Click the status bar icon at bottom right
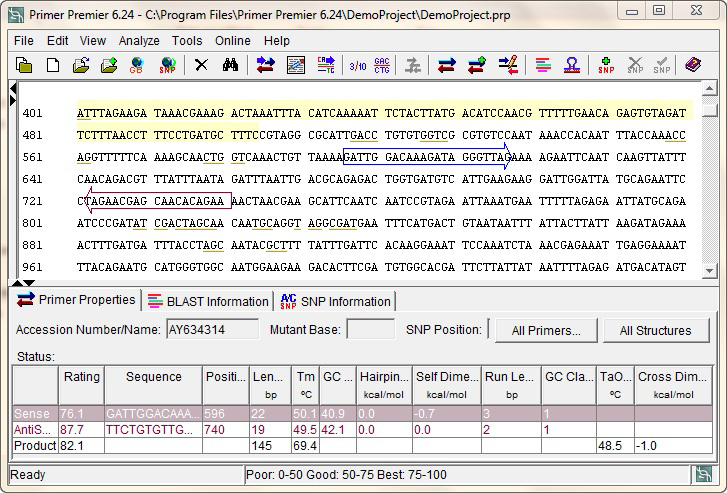Viewport: 727px width, 493px height. click(703, 474)
